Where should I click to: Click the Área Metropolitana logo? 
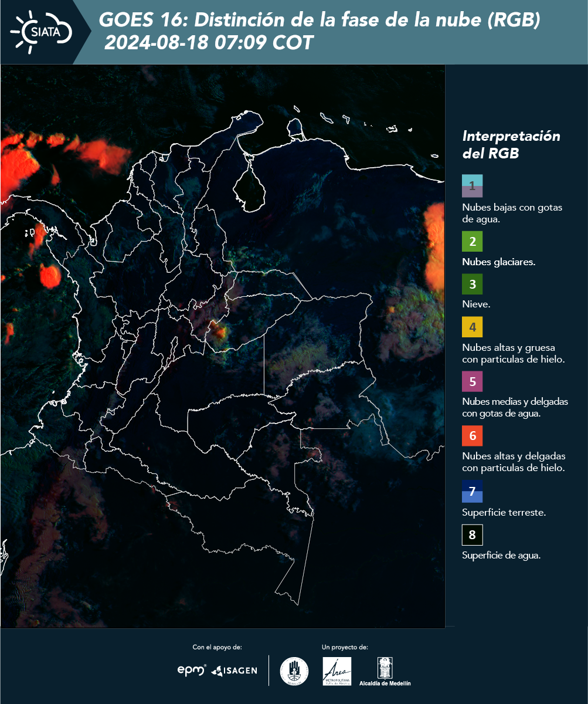click(x=337, y=671)
